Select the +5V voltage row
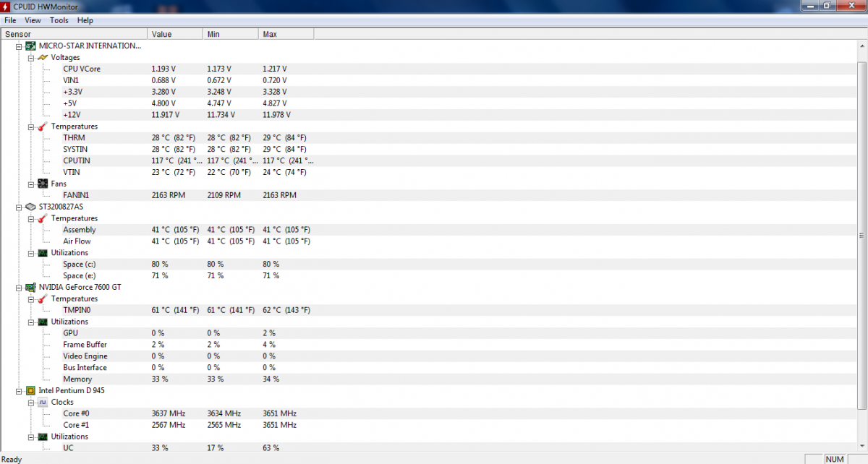 click(428, 103)
